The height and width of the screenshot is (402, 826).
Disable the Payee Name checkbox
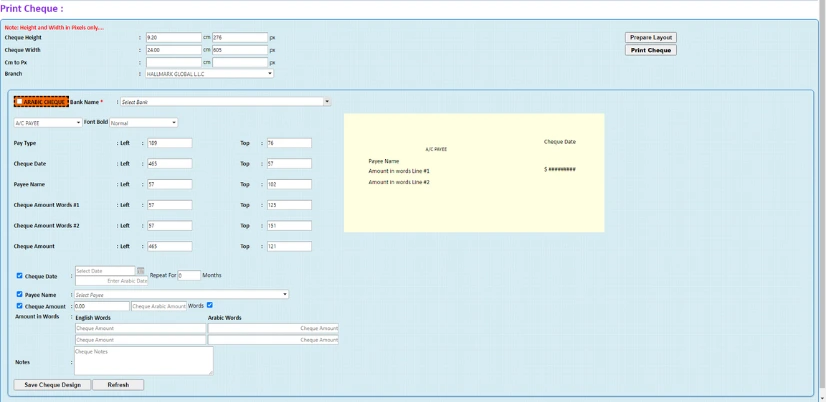19,294
